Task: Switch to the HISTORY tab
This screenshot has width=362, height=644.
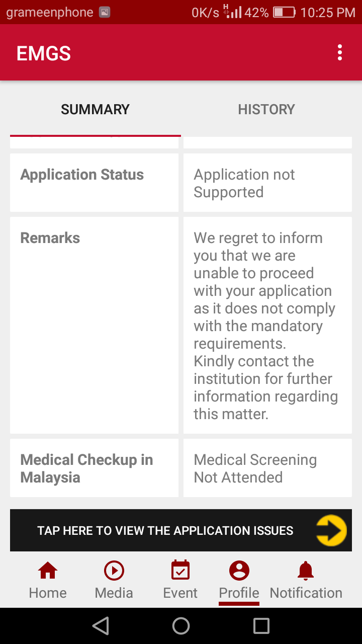Action: [266, 109]
